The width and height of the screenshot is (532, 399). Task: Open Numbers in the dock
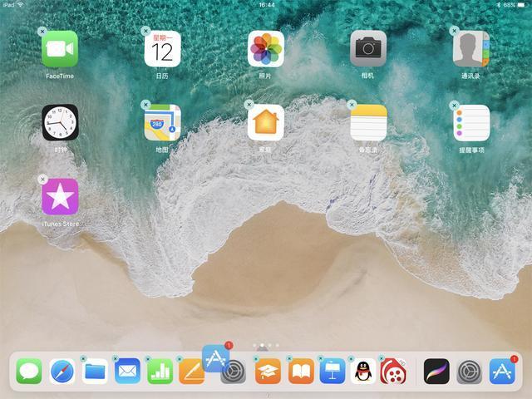click(x=160, y=372)
